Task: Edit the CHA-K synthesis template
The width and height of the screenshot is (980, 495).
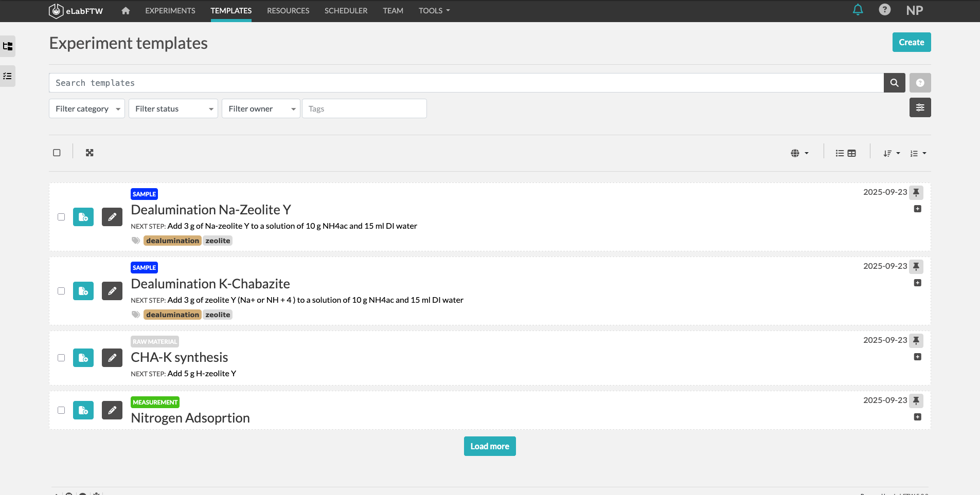Action: [x=112, y=358]
